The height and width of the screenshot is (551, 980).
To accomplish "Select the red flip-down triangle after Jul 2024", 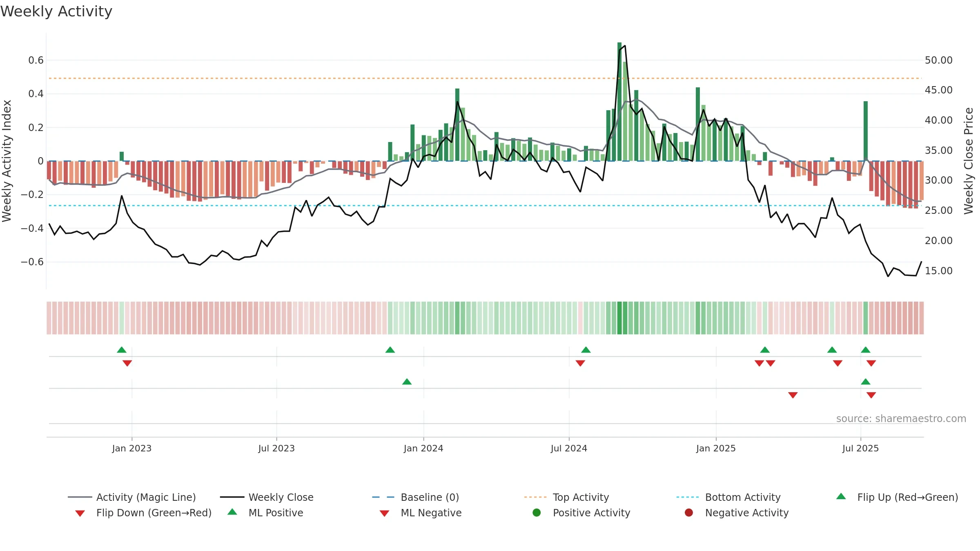I will (x=580, y=363).
